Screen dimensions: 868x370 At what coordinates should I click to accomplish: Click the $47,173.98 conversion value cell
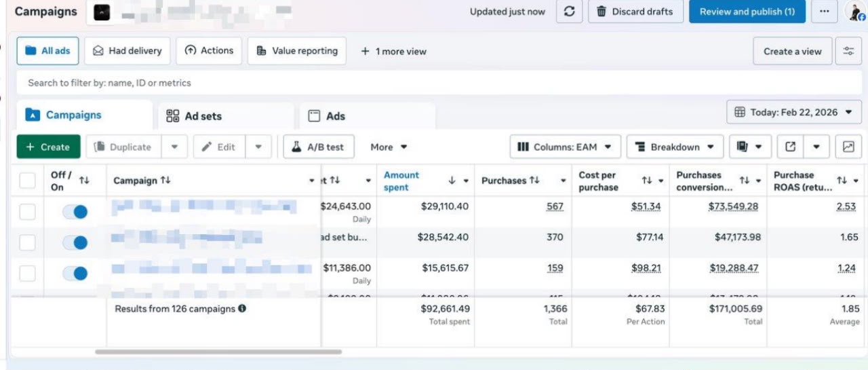pos(737,237)
